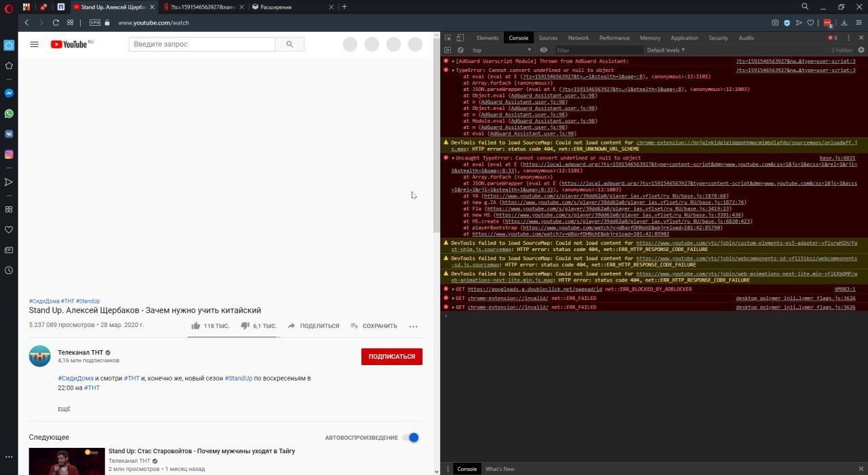Dislike the video (6,1 тыс.)
This screenshot has height=475, width=868.
pos(259,326)
